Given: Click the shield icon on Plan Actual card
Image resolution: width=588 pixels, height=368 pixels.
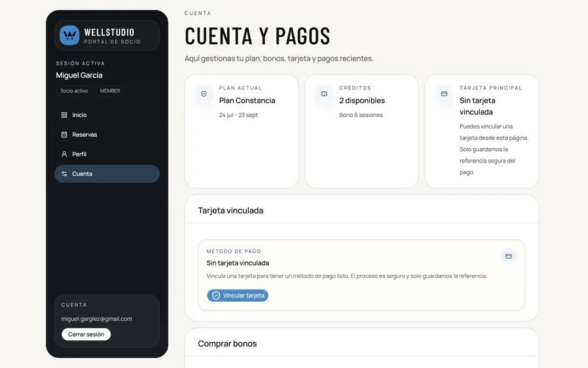Looking at the screenshot, I should click(203, 94).
